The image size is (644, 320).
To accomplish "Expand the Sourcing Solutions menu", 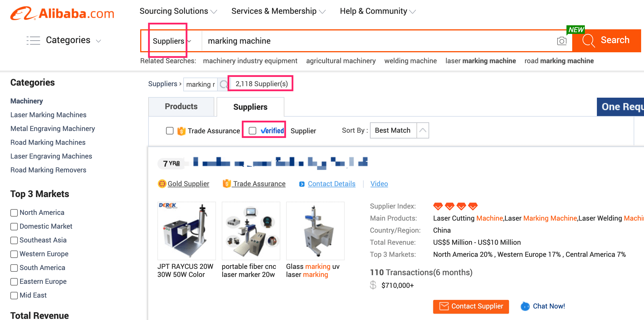I will click(x=178, y=11).
